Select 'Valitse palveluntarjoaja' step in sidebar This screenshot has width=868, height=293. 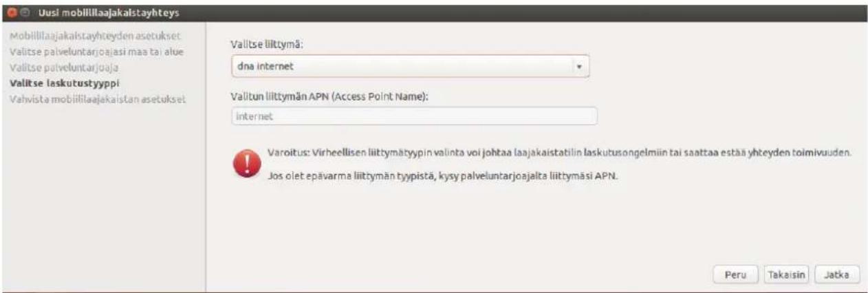[63, 67]
